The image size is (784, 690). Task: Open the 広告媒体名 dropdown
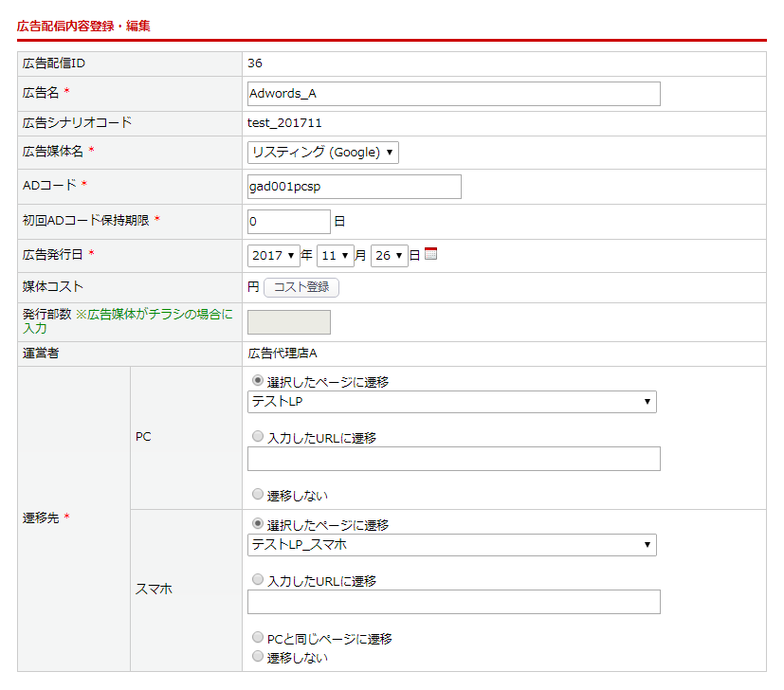[x=322, y=153]
